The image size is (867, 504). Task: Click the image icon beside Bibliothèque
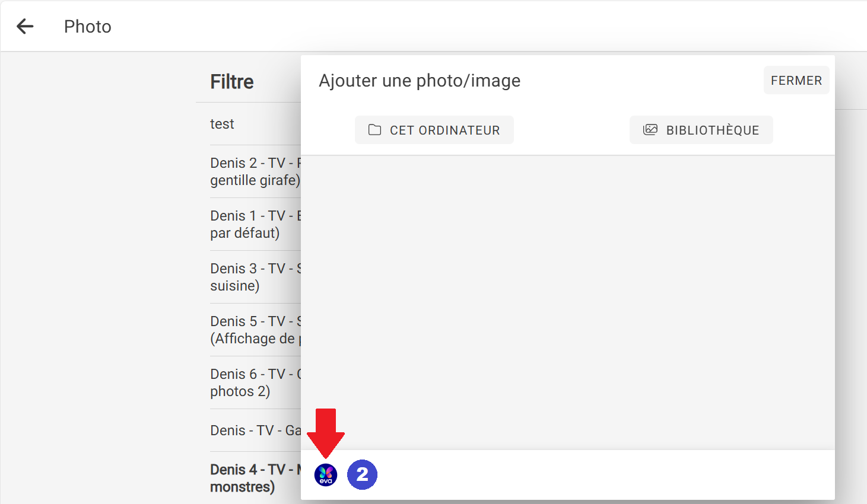[x=650, y=130]
